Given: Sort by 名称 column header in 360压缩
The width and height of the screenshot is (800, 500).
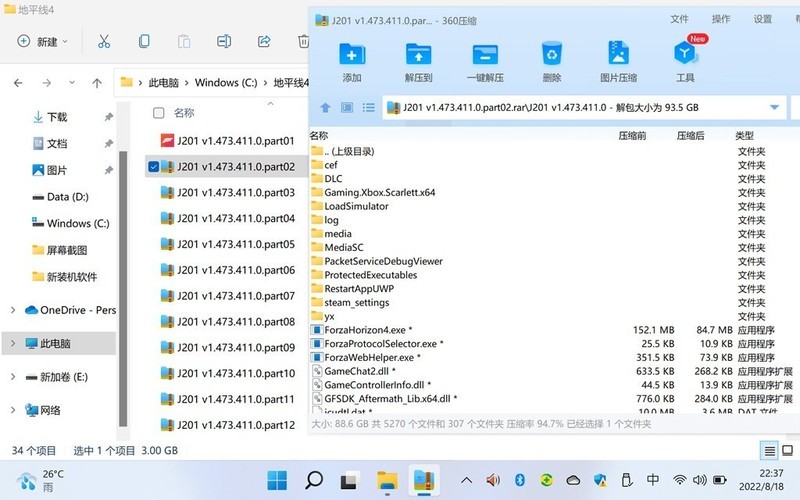Looking at the screenshot, I should click(319, 136).
